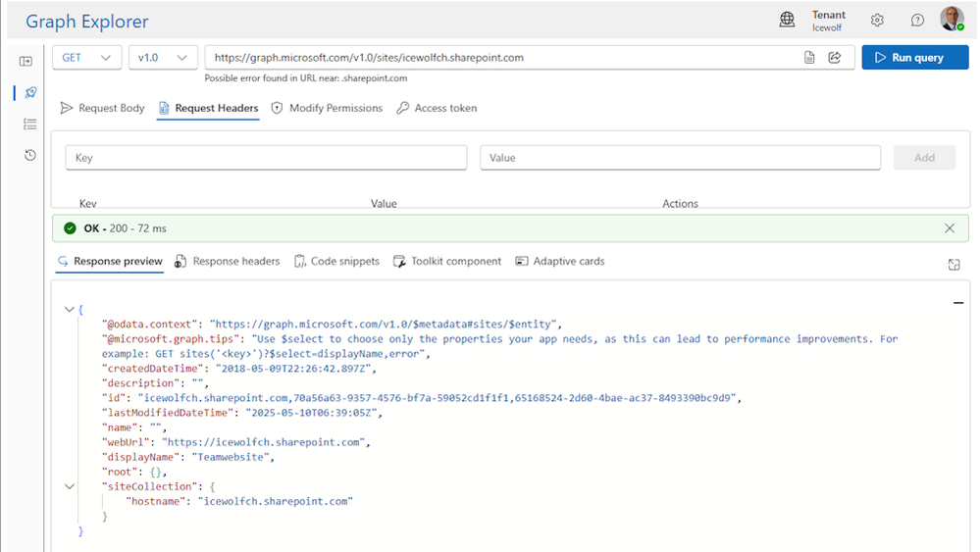Collapse the root JSON object chevron
The image size is (980, 552).
[70, 309]
